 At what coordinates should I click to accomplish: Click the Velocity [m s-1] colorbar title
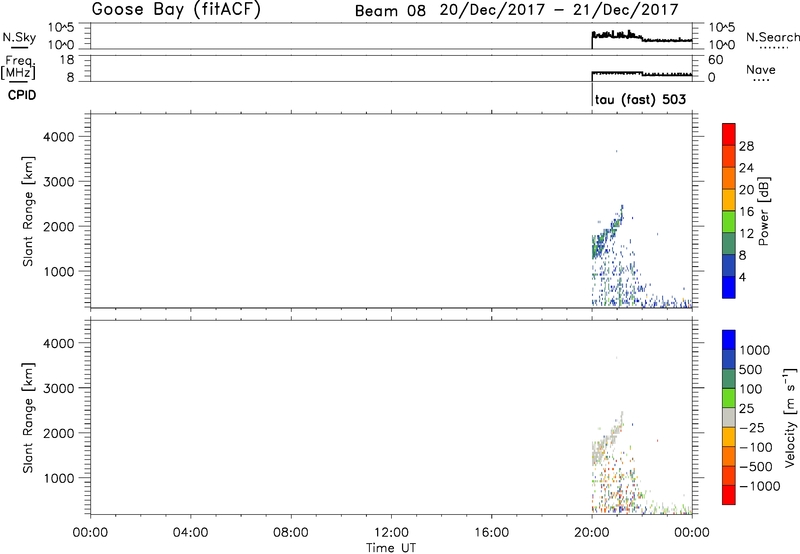click(x=790, y=417)
